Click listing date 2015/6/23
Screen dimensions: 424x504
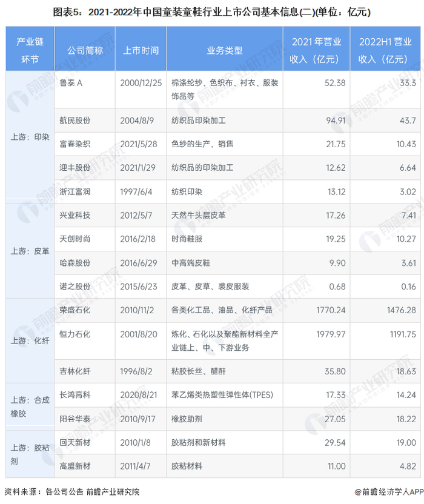[139, 287]
